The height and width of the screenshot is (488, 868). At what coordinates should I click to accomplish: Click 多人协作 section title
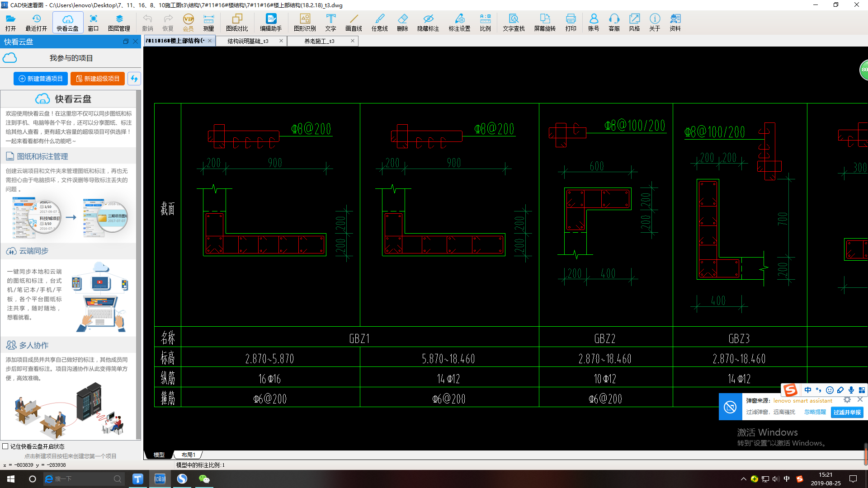click(33, 345)
